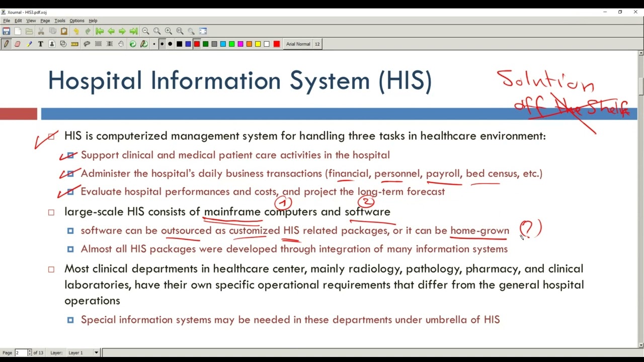Set fine pen thickness
The image size is (644, 362).
(x=154, y=44)
